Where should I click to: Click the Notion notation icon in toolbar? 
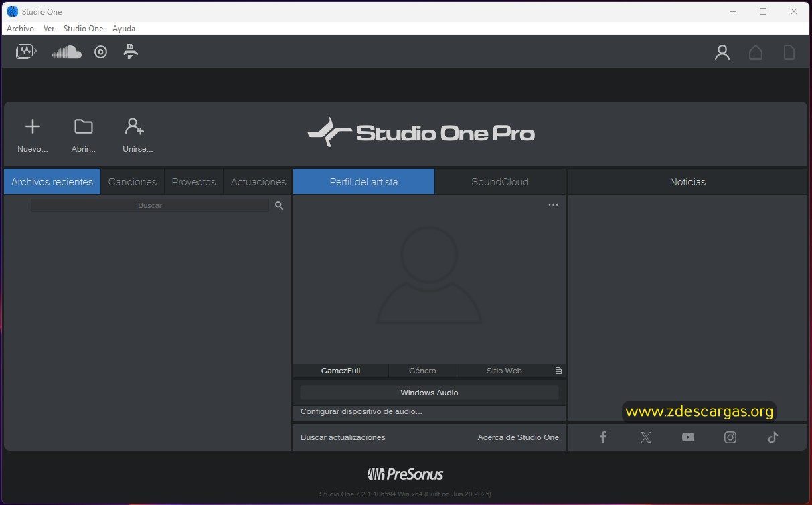coord(131,52)
